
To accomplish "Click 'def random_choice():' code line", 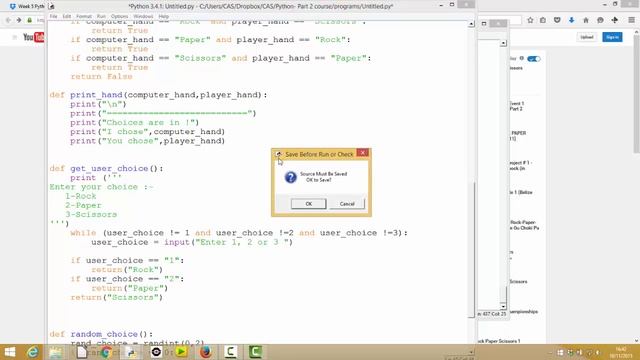I will tap(101, 334).
